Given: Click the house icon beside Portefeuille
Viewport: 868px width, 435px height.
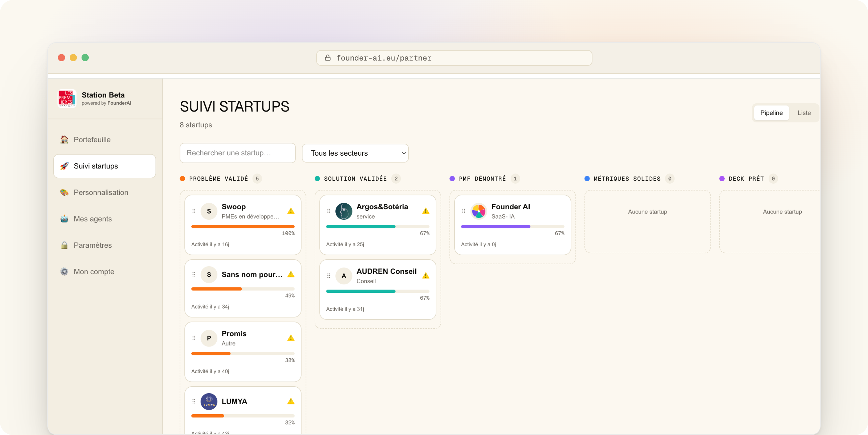Looking at the screenshot, I should [x=64, y=140].
